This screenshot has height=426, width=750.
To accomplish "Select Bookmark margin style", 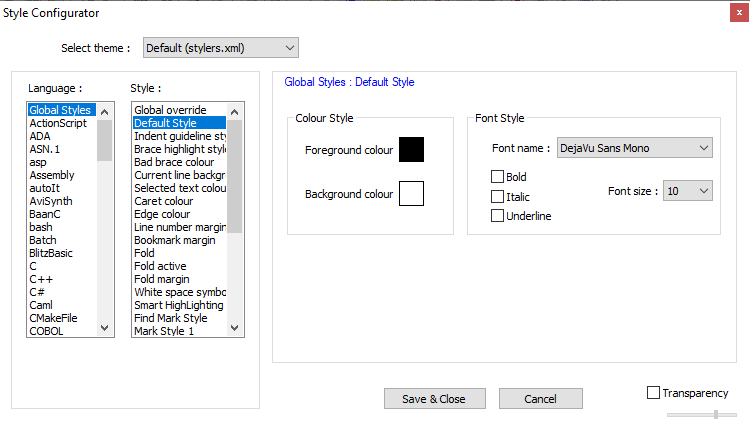I will tap(179, 240).
